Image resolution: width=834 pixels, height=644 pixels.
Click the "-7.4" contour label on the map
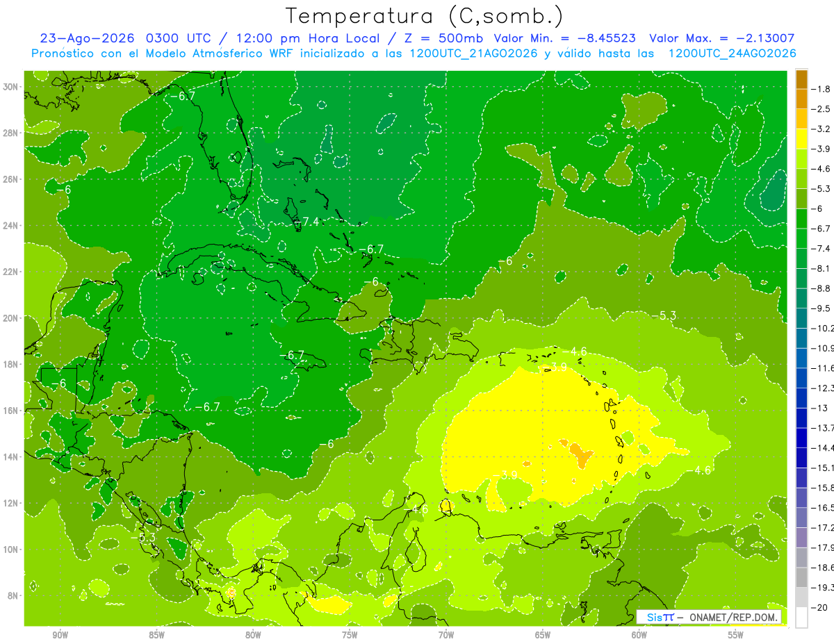pyautogui.click(x=306, y=222)
